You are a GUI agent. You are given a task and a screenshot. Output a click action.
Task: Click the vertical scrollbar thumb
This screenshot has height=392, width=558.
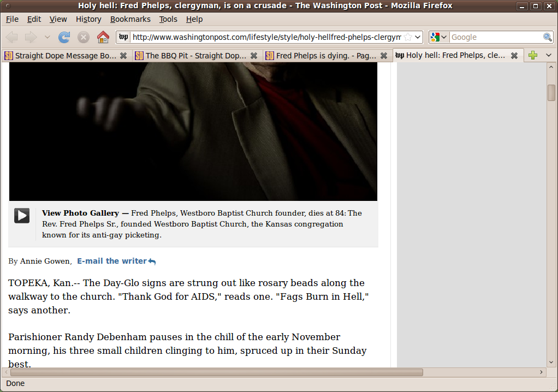pos(551,93)
